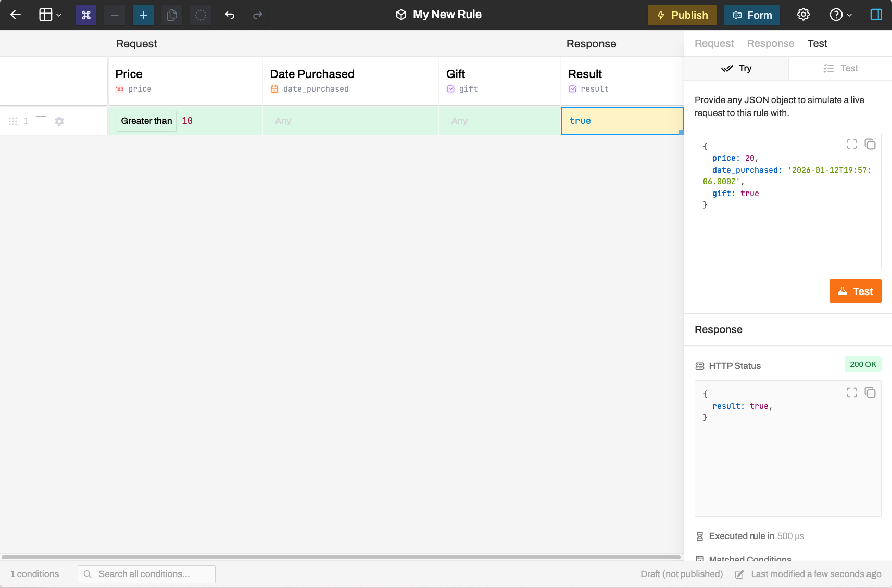
Task: Switch to the Request tab
Action: tap(714, 44)
